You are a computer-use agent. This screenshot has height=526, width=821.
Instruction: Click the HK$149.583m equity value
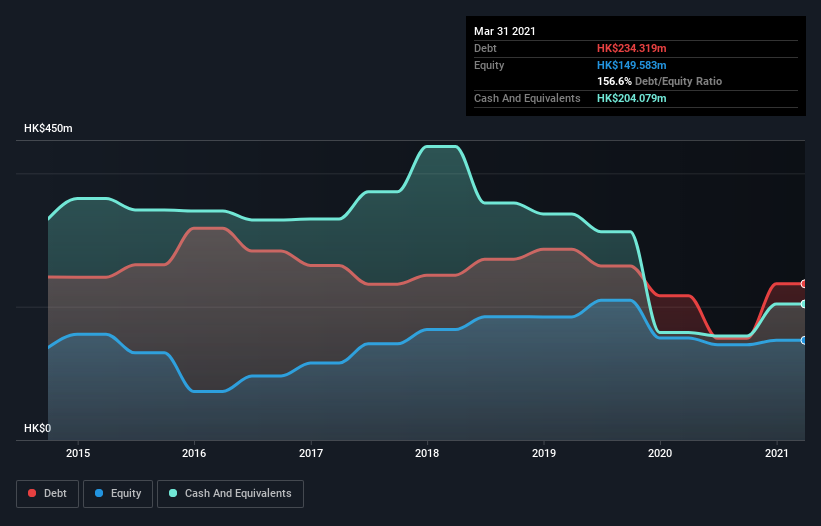[631, 65]
